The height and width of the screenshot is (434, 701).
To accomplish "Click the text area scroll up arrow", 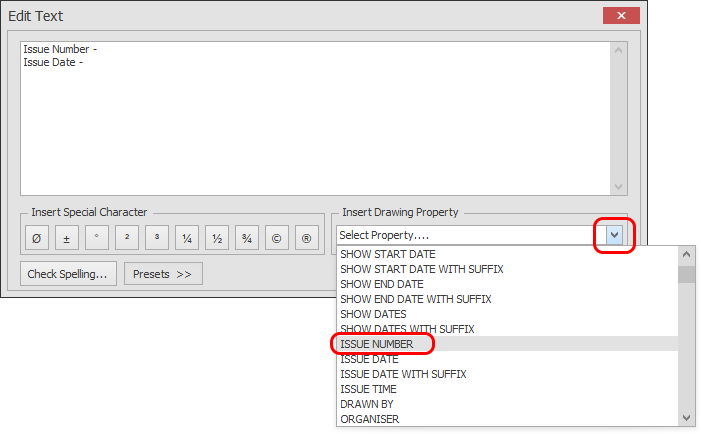I will (618, 50).
